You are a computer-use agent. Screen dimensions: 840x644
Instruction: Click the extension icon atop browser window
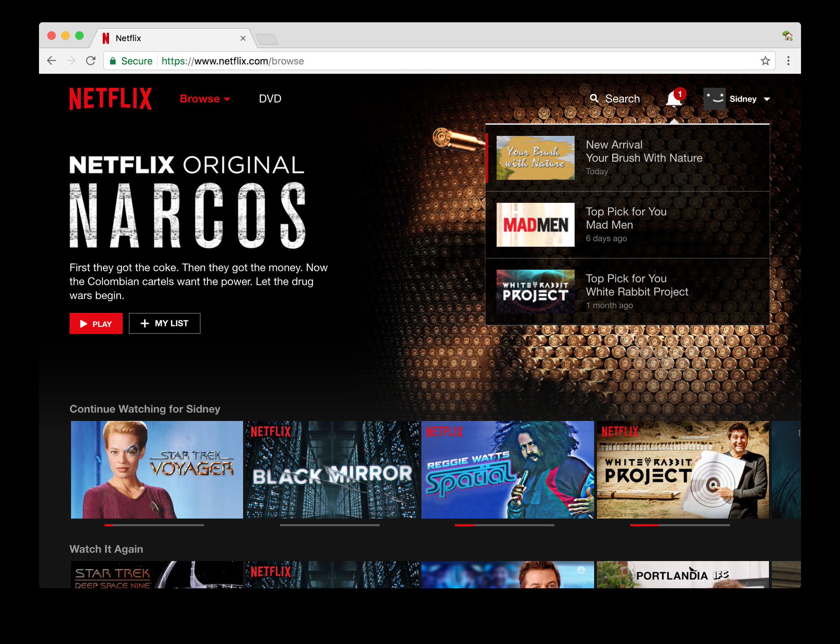[x=787, y=36]
